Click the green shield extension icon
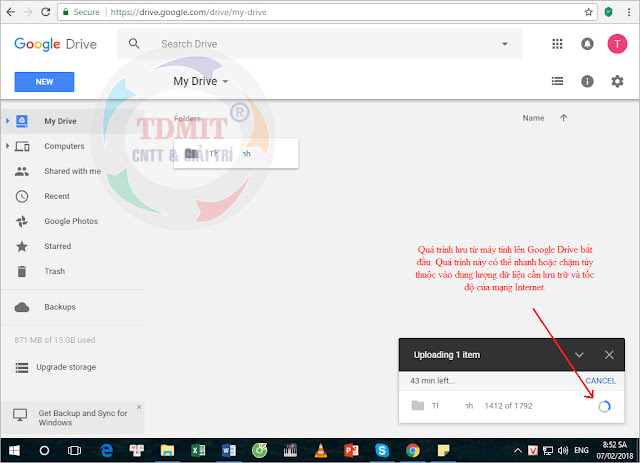The image size is (640, 463). (x=608, y=12)
